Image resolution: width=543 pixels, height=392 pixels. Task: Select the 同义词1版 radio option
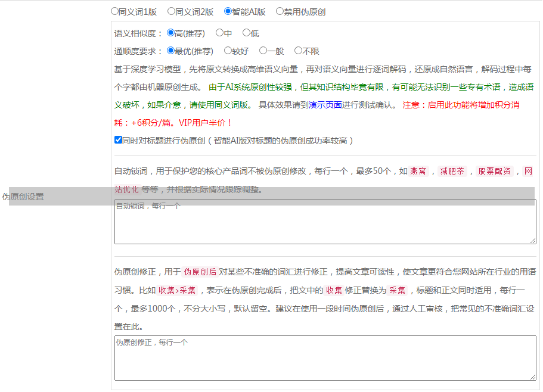pyautogui.click(x=115, y=11)
